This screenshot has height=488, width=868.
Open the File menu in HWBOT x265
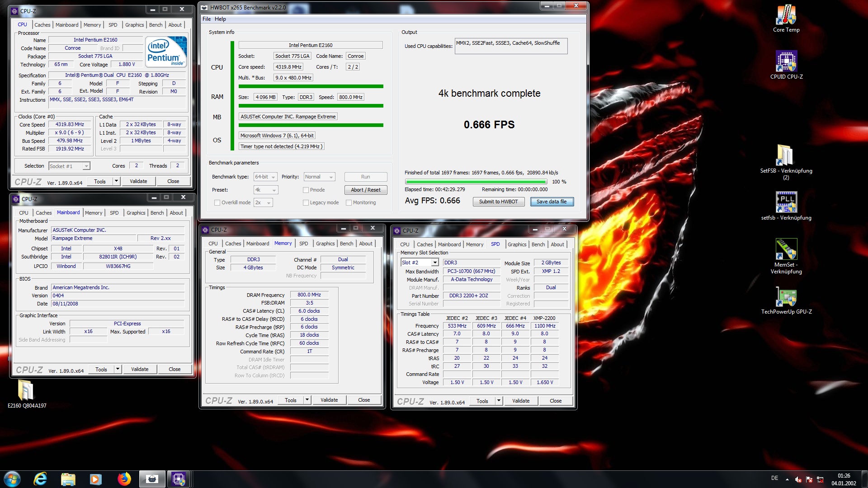click(x=207, y=19)
